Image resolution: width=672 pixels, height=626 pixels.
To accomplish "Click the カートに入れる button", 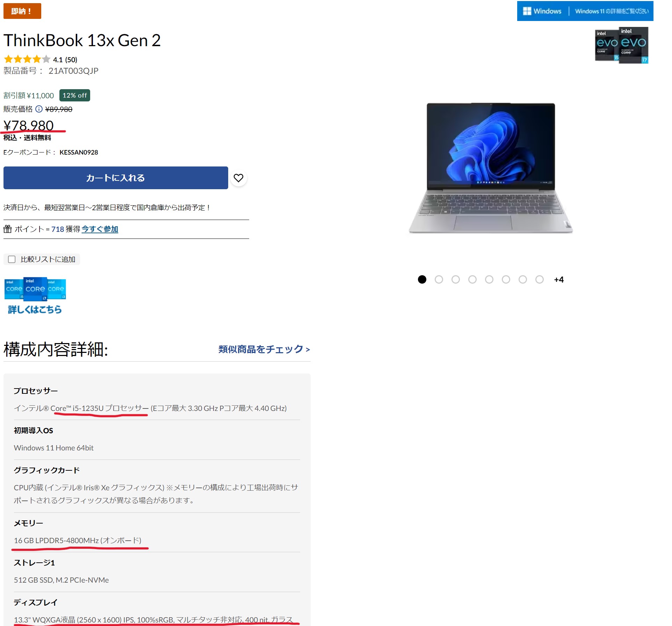I will click(x=116, y=178).
